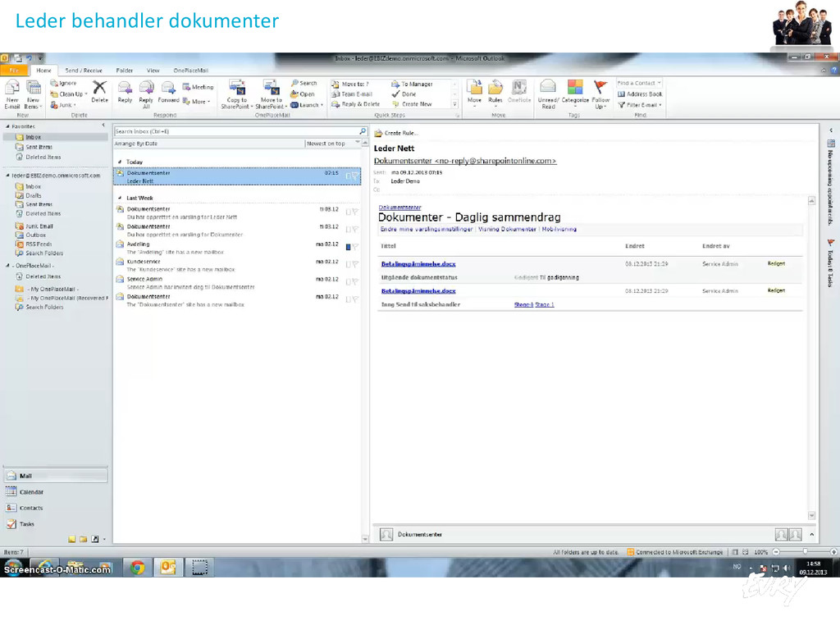Collapse the leder@EBIZdemo mailbox tree
This screenshot has width=840, height=630.
coord(7,176)
